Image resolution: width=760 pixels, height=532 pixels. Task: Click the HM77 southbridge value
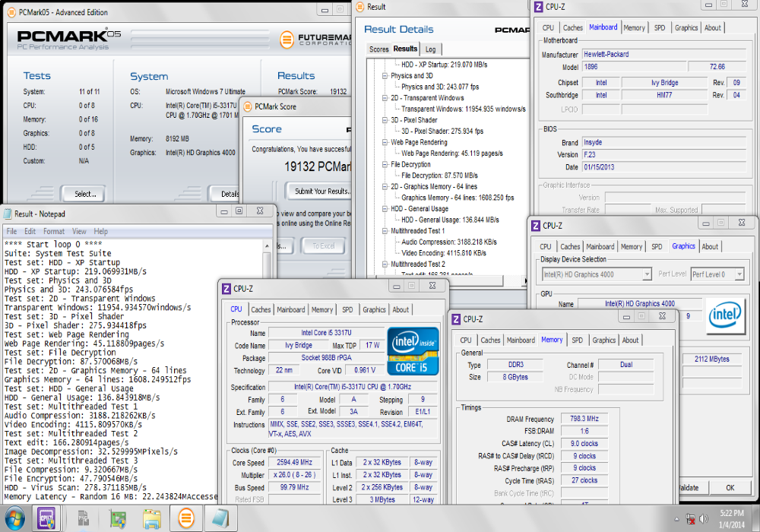(664, 96)
